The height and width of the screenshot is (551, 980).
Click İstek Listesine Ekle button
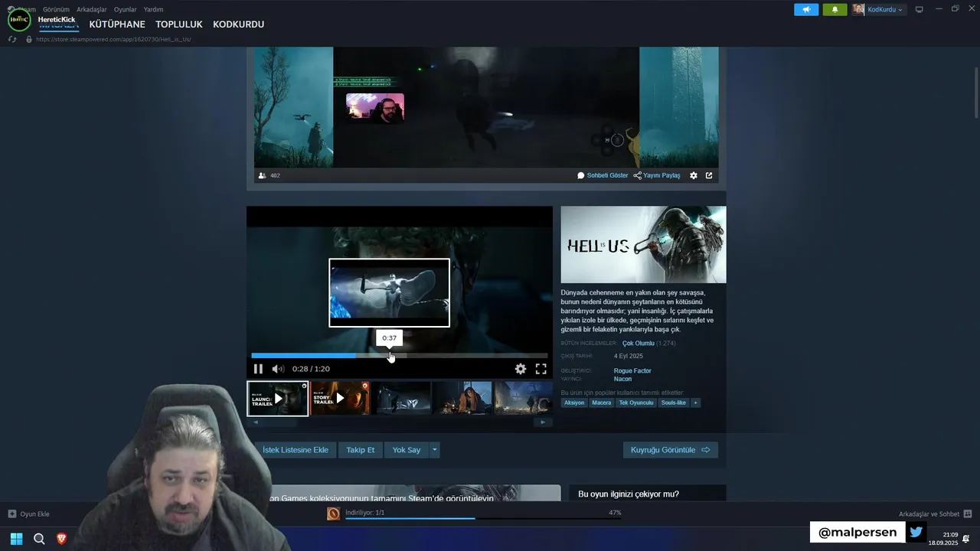pos(295,450)
